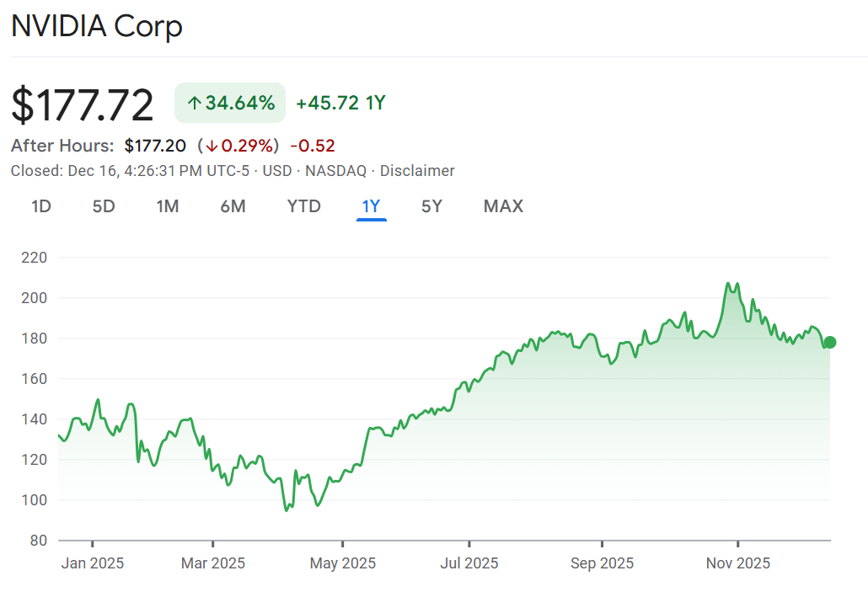Click the green endpoint dot on the chart
This screenshot has width=868, height=592.
pos(830,342)
